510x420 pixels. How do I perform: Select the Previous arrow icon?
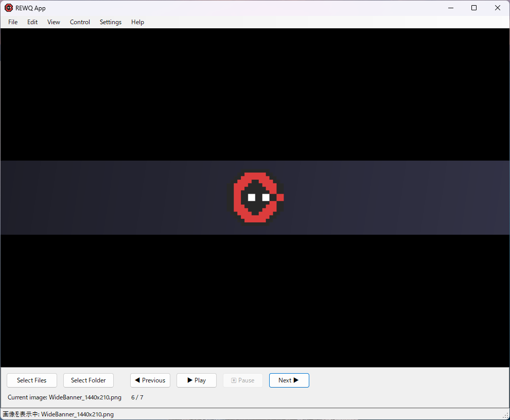[137, 380]
